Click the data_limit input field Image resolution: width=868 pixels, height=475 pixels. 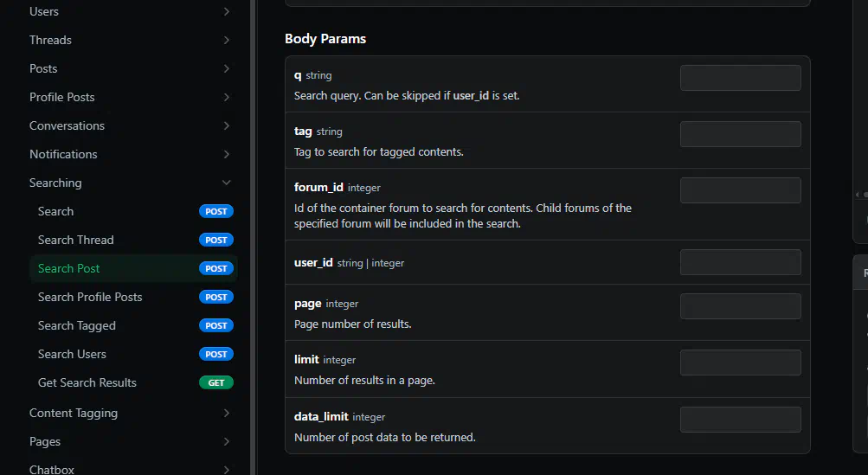pyautogui.click(x=740, y=420)
